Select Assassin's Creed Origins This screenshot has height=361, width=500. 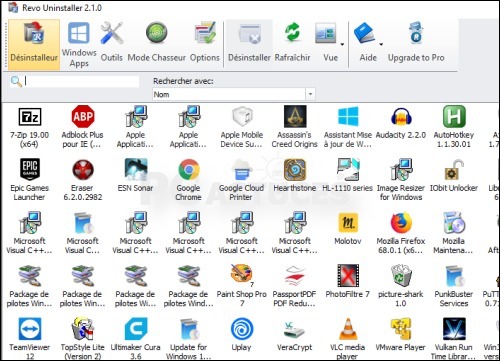[295, 127]
